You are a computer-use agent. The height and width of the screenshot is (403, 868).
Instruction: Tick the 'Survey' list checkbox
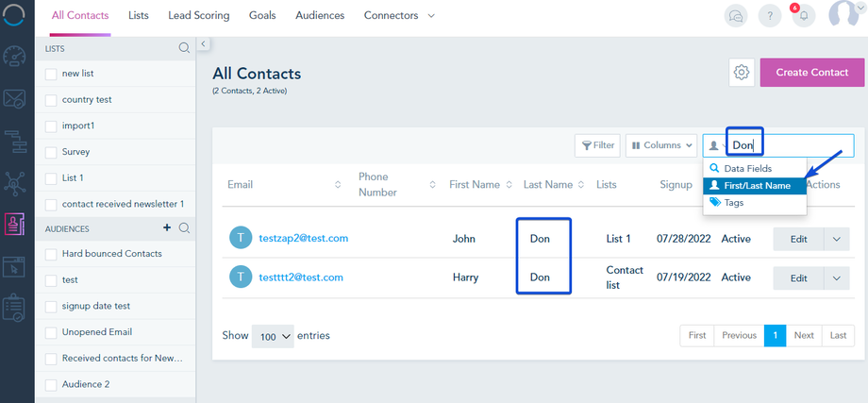tap(51, 152)
